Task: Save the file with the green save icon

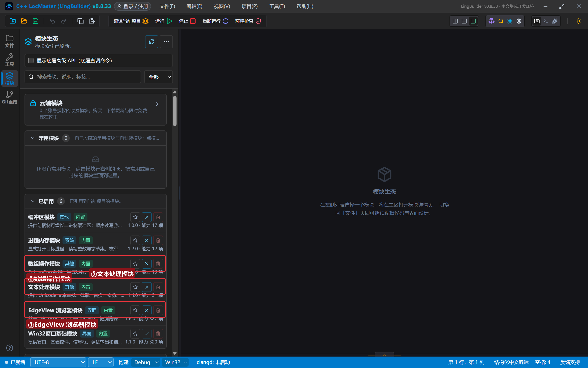Action: tap(36, 21)
